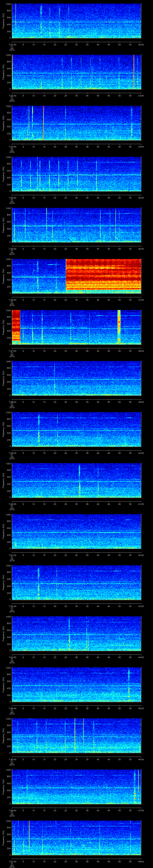This screenshot has width=153, height=868.
Task: Select the 36:00 end time label
Action: (141, 249)
